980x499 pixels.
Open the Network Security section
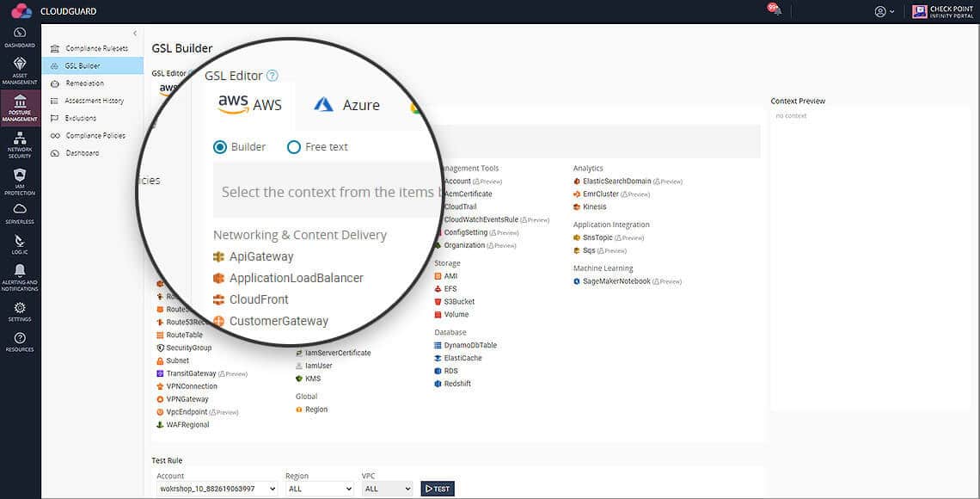pos(20,145)
